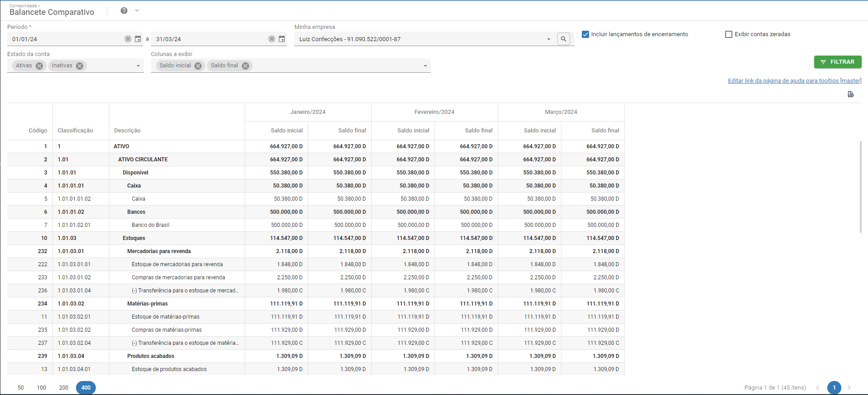Open the Editar link da página de ajuda link
This screenshot has height=395, width=868.
794,81
